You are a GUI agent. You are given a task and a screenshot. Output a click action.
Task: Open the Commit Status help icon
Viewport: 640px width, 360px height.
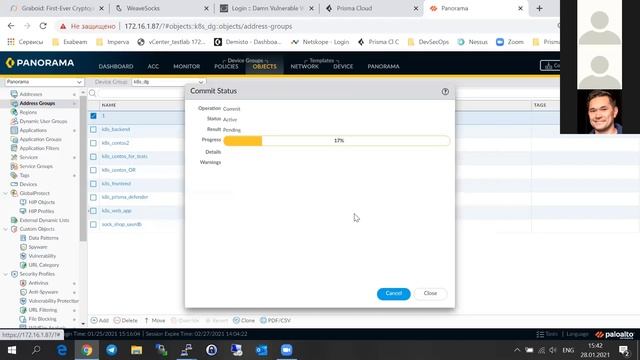(445, 91)
